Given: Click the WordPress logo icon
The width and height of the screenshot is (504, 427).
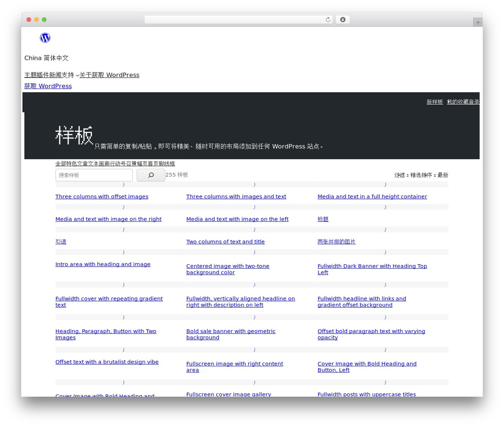Looking at the screenshot, I should pyautogui.click(x=45, y=38).
